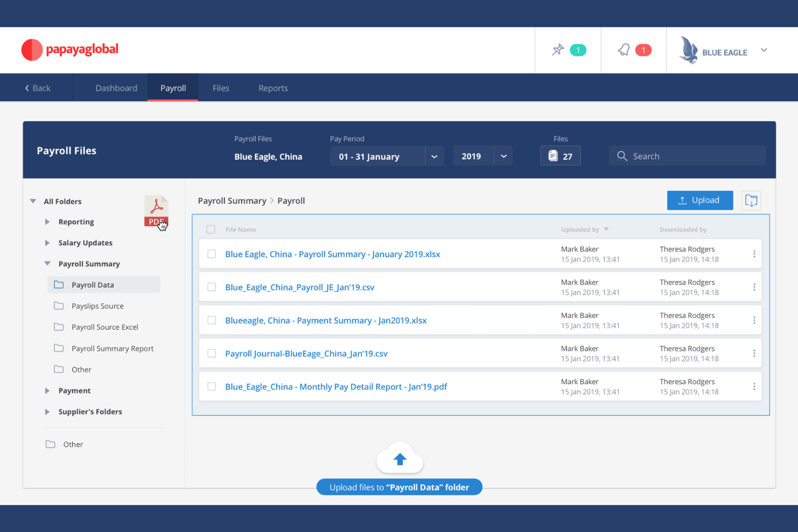
Task: Click the Blue Eagle company logo
Action: (x=689, y=50)
